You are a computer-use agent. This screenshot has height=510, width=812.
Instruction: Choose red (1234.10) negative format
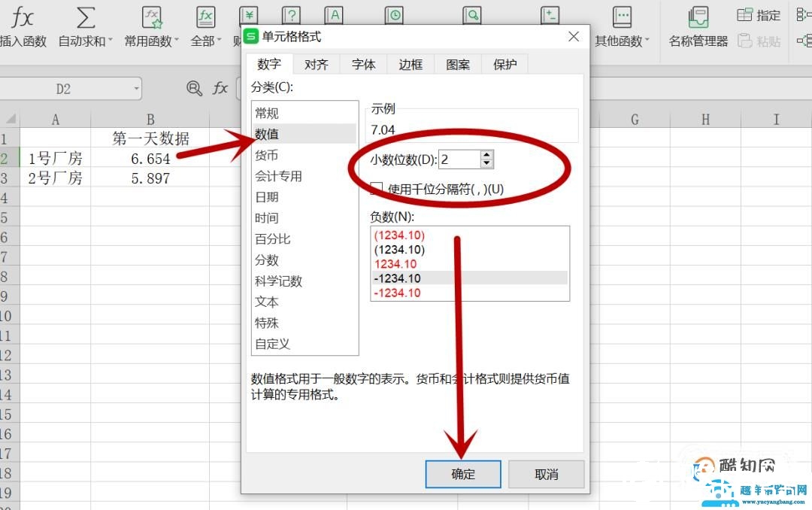[x=470, y=235]
